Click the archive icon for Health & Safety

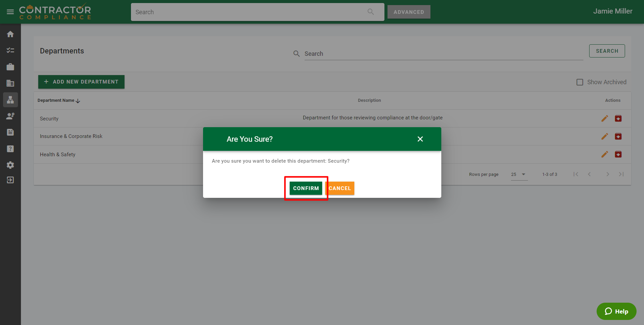618,155
